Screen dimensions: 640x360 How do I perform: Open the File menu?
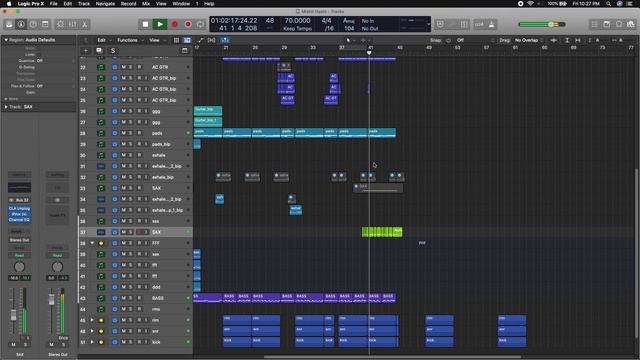pos(53,4)
